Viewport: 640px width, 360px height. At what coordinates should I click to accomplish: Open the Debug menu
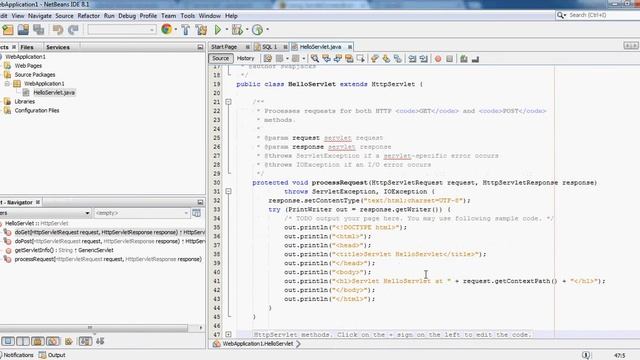(127, 16)
